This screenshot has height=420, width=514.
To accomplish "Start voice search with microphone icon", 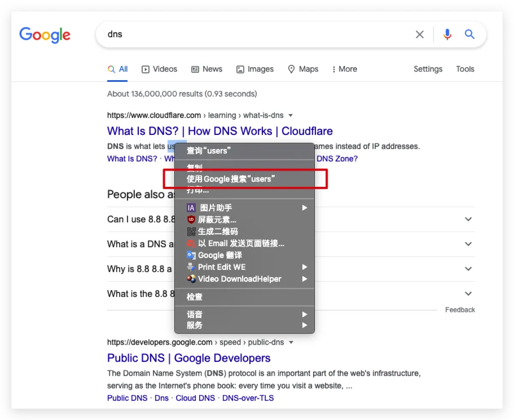I will click(447, 35).
